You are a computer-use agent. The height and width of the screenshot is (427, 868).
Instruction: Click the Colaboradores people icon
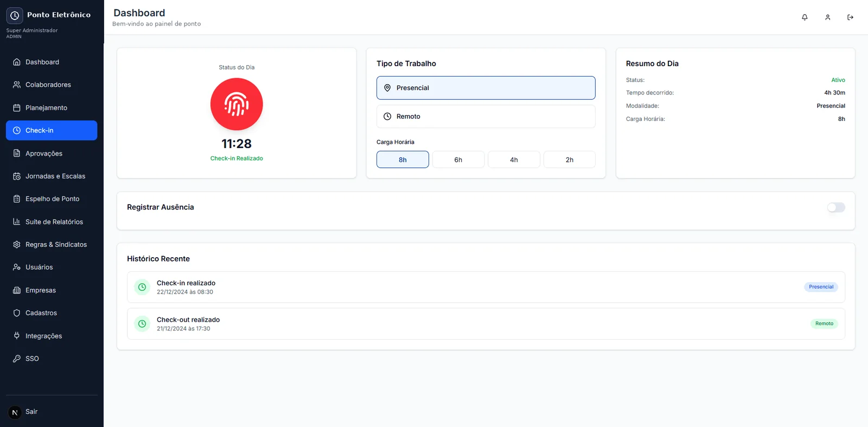[17, 85]
